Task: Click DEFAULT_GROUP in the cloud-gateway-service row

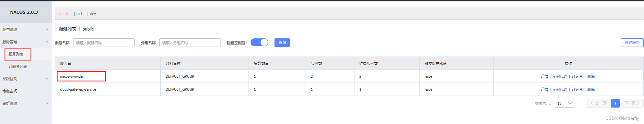Action: coord(180,89)
